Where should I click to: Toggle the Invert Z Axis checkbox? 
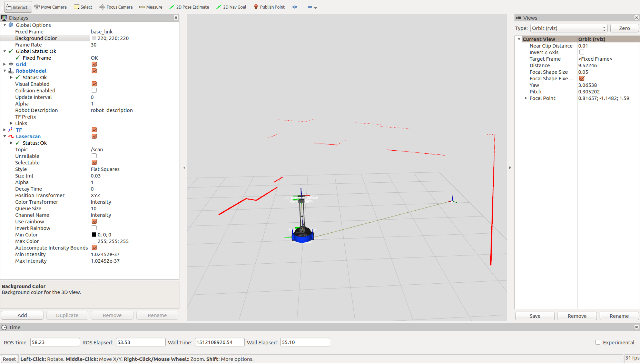click(x=582, y=52)
